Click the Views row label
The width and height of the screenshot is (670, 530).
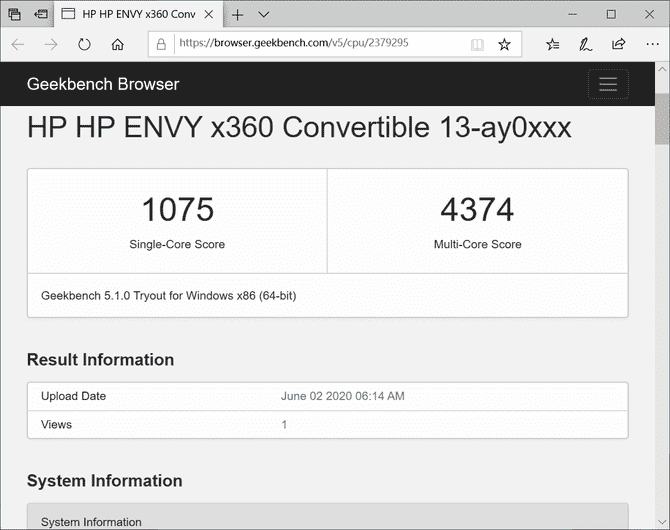pyautogui.click(x=56, y=425)
